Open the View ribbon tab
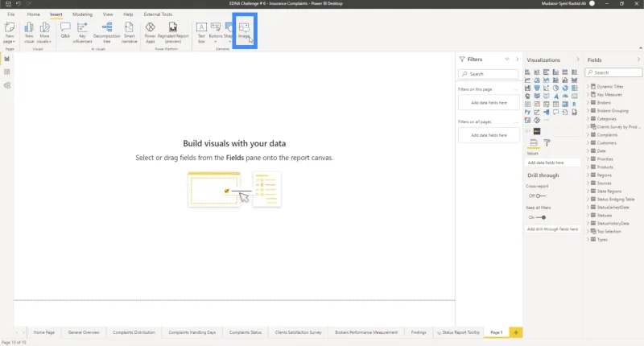The width and height of the screenshot is (644, 346). point(108,14)
